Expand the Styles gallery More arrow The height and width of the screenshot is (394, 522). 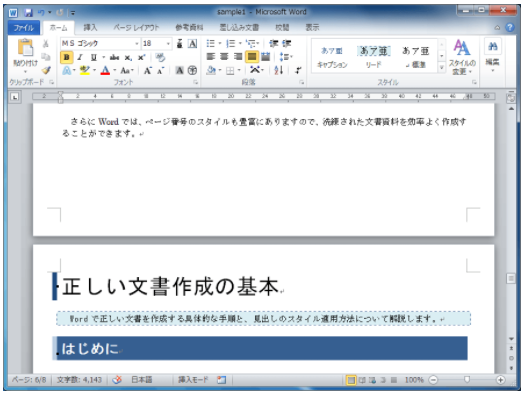point(442,67)
